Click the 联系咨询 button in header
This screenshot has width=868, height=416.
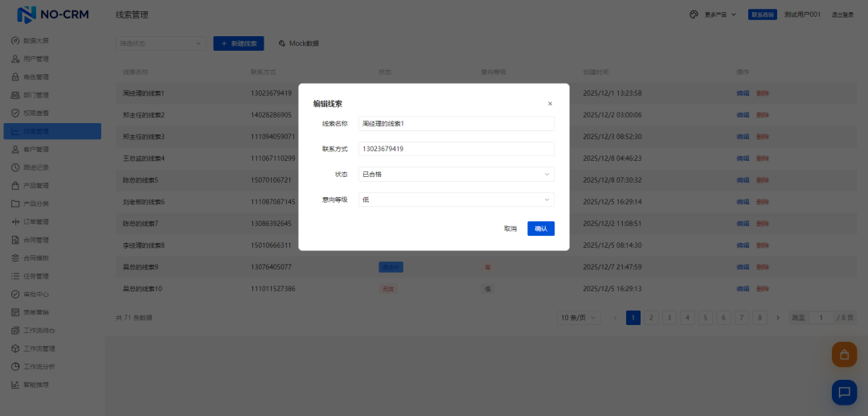[x=762, y=15]
